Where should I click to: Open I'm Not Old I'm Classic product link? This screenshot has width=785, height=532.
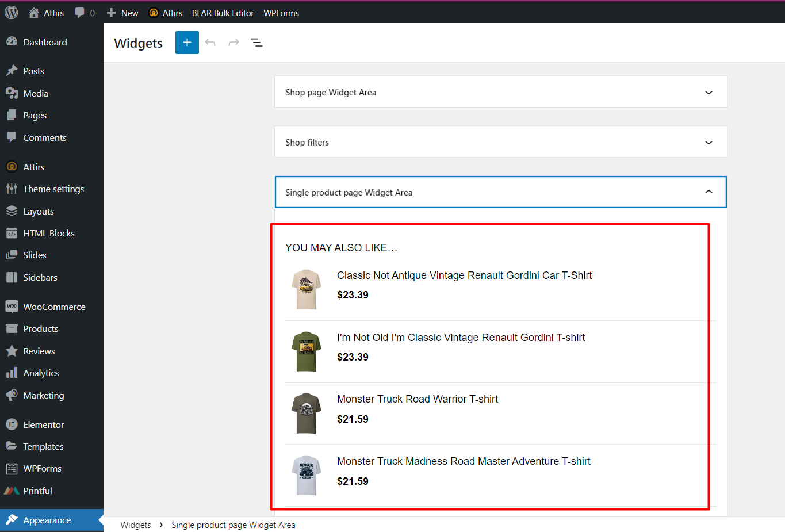(461, 338)
